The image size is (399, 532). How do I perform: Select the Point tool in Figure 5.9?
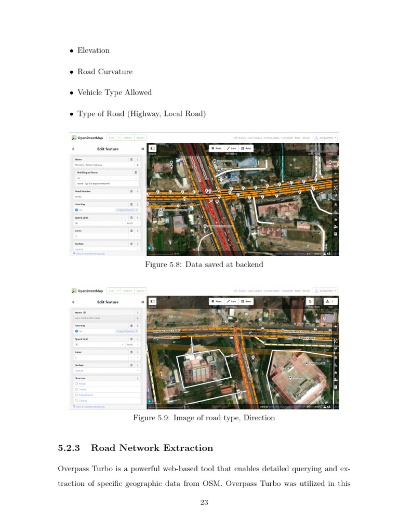pos(217,301)
